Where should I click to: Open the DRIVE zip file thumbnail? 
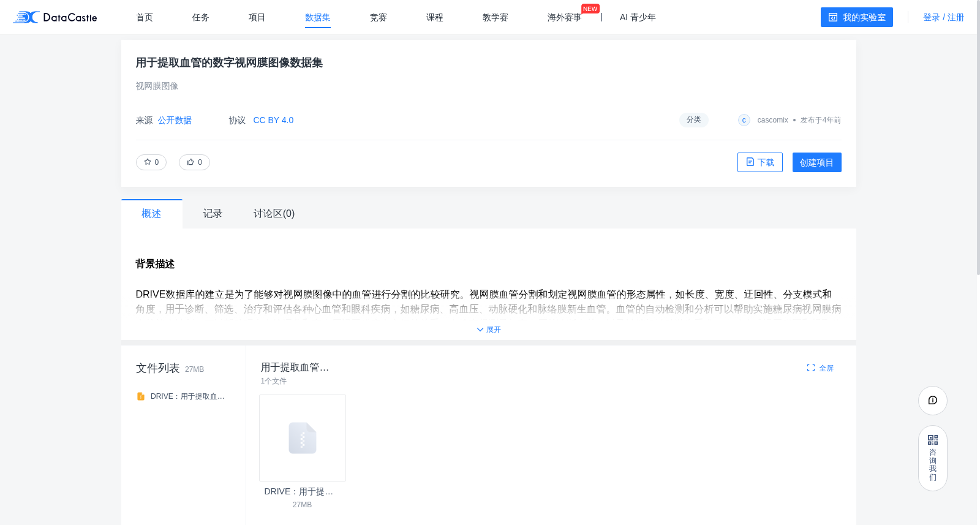coord(303,438)
